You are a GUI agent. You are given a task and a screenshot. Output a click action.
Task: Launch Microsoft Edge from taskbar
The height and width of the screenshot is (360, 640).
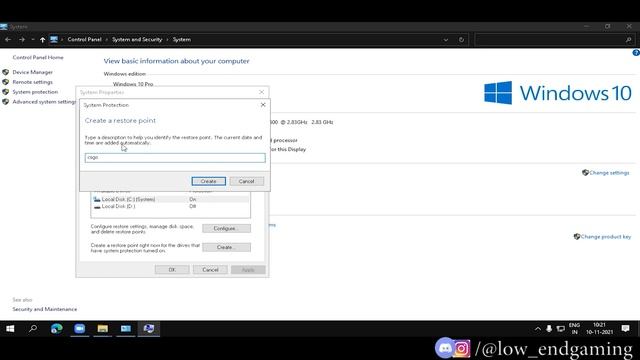[x=56, y=329]
